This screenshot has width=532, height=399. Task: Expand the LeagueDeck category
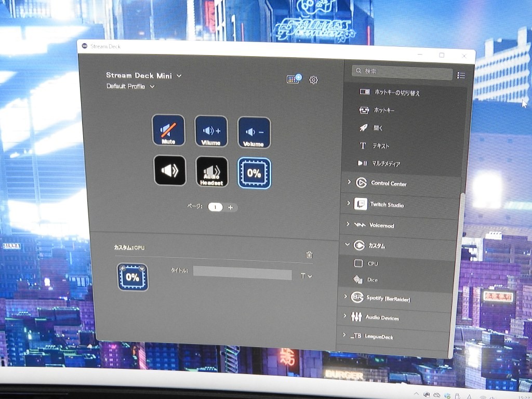tap(344, 335)
